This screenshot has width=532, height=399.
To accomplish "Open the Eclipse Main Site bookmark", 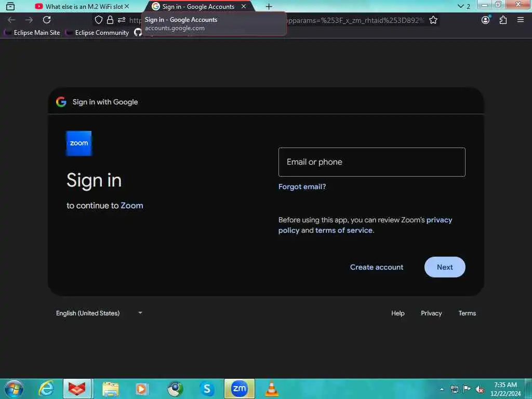I will point(32,33).
